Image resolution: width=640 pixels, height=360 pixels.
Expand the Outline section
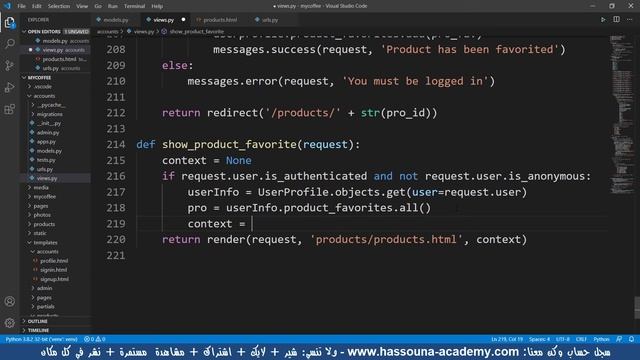56,321
